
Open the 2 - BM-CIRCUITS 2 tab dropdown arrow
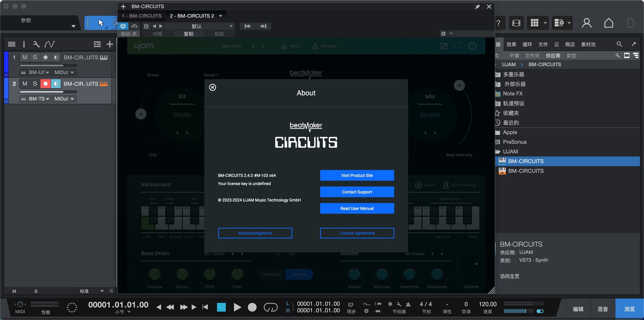(x=220, y=16)
